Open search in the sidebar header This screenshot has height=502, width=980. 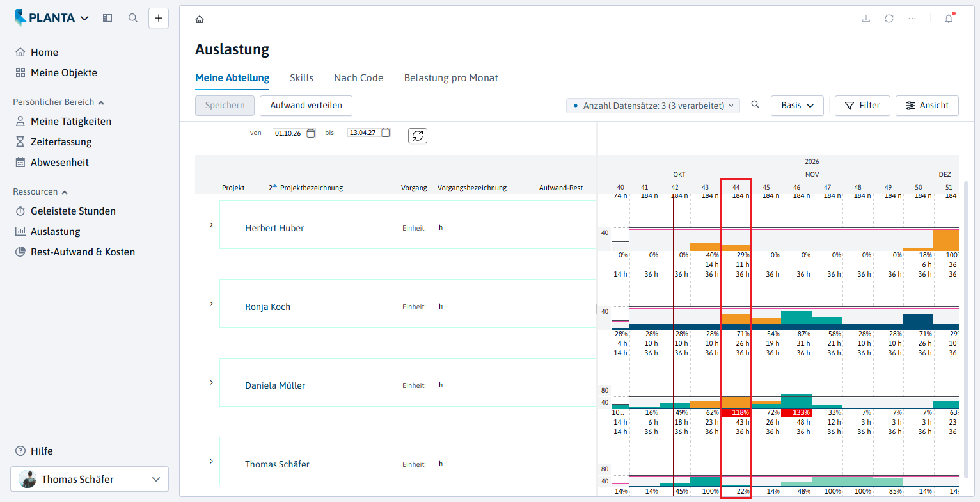[133, 18]
